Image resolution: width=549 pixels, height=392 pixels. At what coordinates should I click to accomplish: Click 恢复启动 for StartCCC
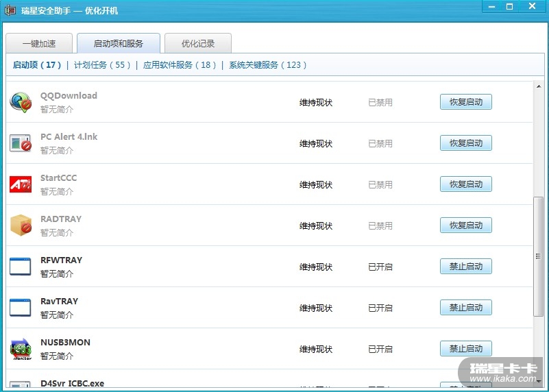[465, 184]
